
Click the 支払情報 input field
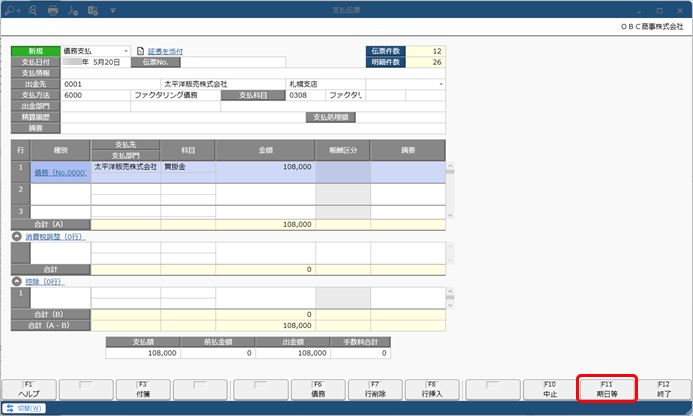click(x=253, y=73)
